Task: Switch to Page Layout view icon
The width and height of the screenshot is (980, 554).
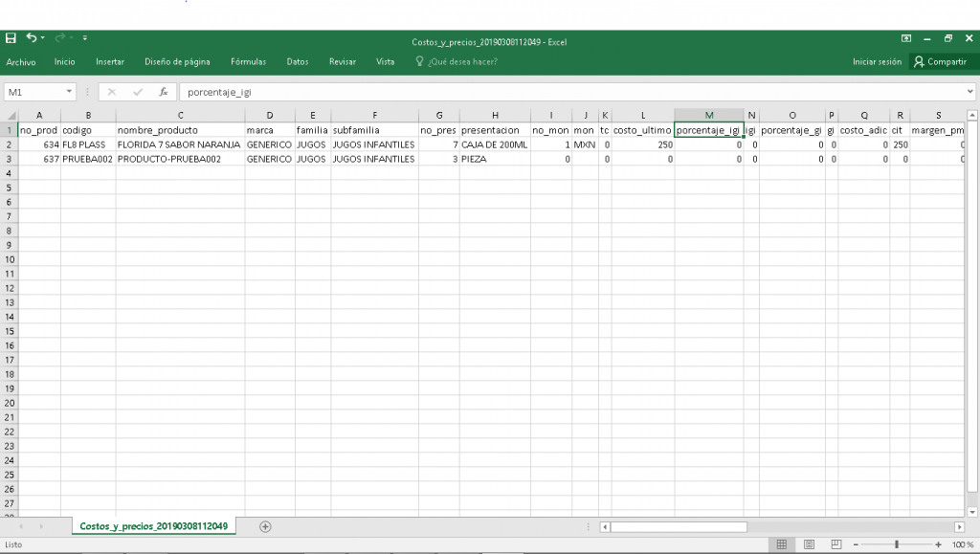Action: coord(809,544)
